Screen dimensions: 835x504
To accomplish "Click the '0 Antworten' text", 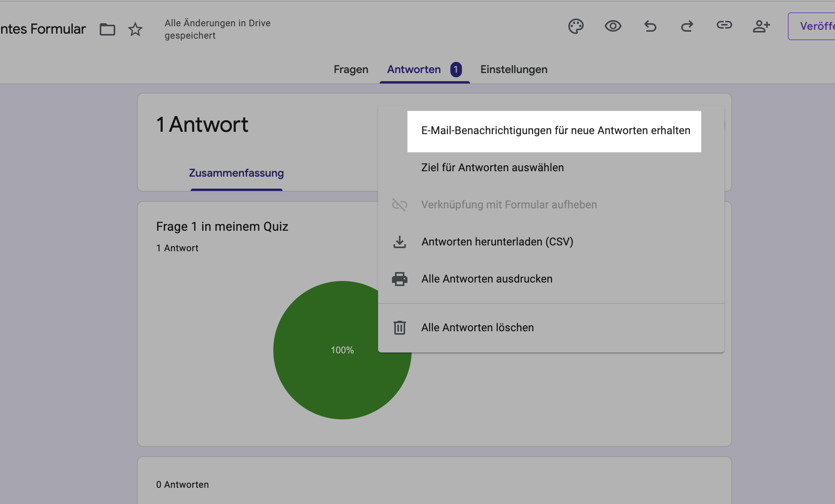I will [x=182, y=485].
